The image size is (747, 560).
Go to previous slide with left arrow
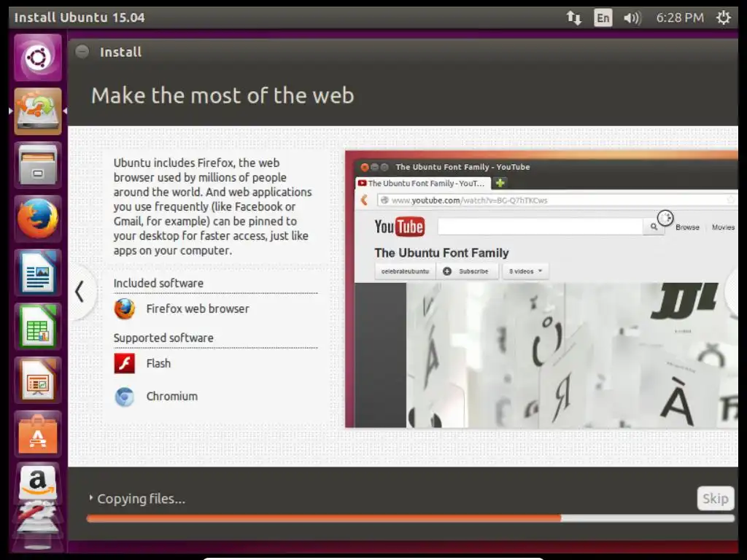point(80,292)
